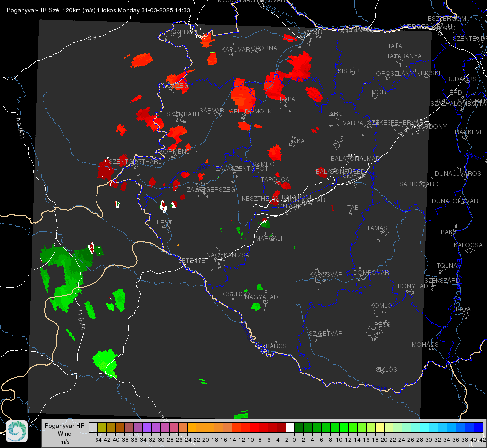Select the yellow 18-20 m/s legend swatch

(380, 427)
